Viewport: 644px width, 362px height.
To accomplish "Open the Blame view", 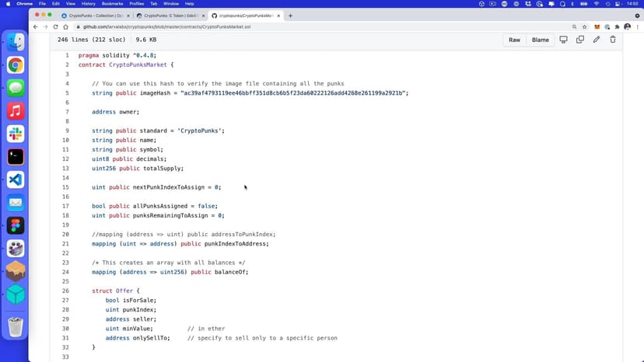I will point(540,40).
